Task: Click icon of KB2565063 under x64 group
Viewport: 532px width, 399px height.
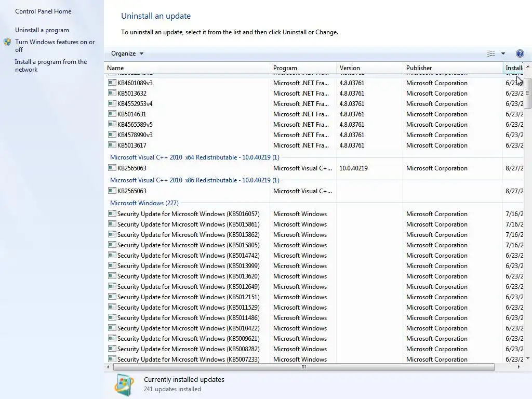Action: click(112, 168)
